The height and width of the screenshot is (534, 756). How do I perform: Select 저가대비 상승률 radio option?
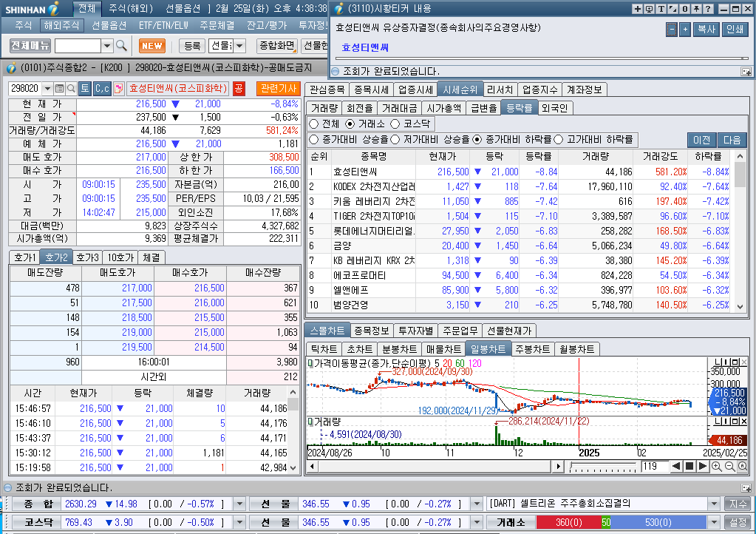click(395, 139)
